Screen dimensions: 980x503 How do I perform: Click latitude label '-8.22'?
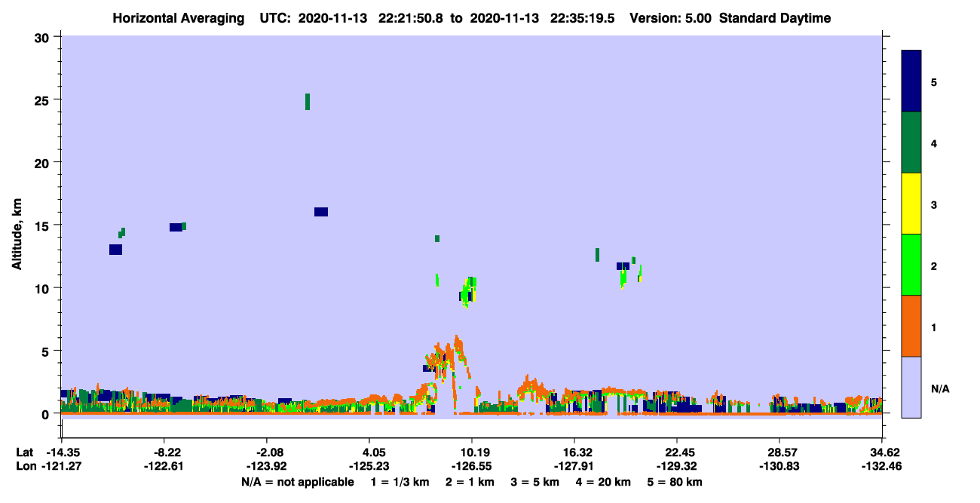[x=164, y=452]
